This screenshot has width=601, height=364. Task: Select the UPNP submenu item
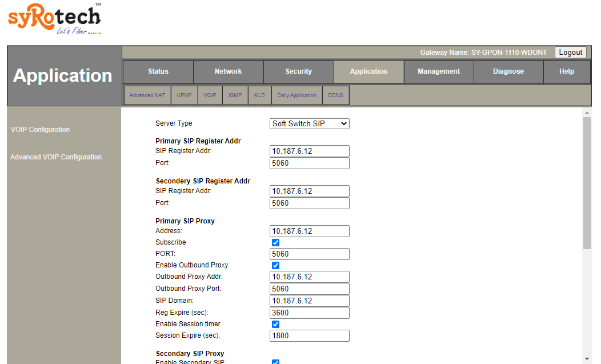pyautogui.click(x=185, y=95)
